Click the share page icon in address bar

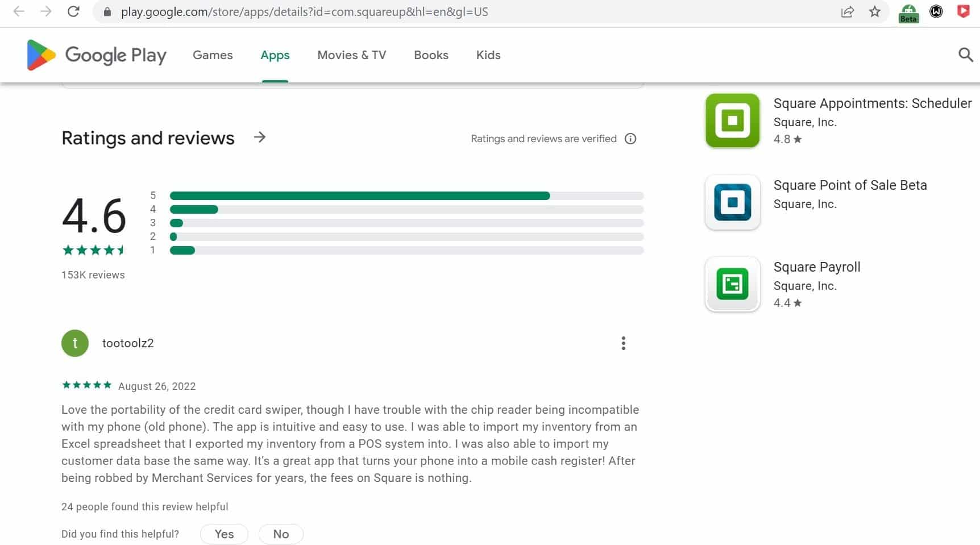pyautogui.click(x=847, y=11)
